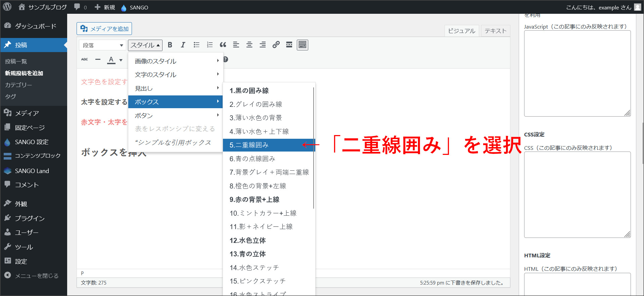Screen dimensions: 644x296
Task: Expand the 文字のスタイル submenu
Action: [x=175, y=75]
